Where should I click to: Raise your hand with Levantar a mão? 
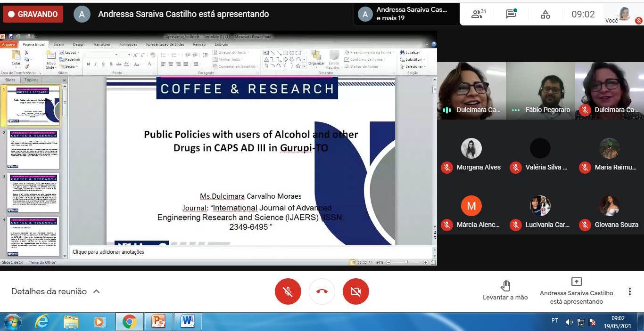pyautogui.click(x=505, y=291)
